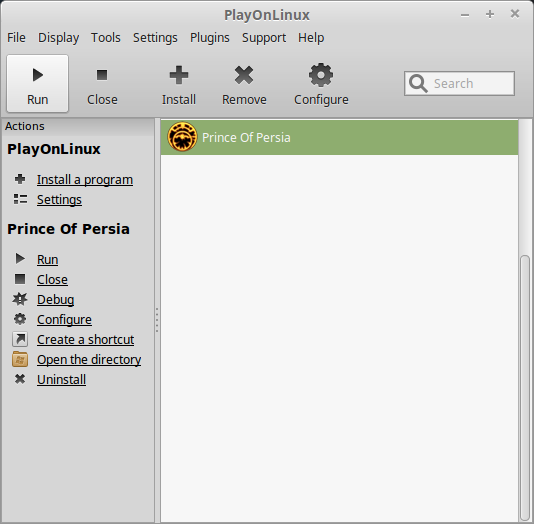Click the Create a shortcut arrow icon

point(20,339)
